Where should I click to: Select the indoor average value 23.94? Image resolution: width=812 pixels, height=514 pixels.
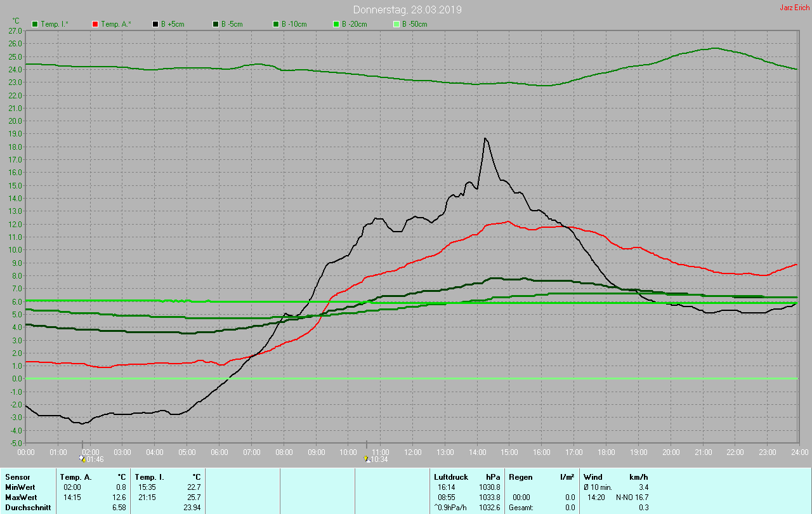coord(192,508)
